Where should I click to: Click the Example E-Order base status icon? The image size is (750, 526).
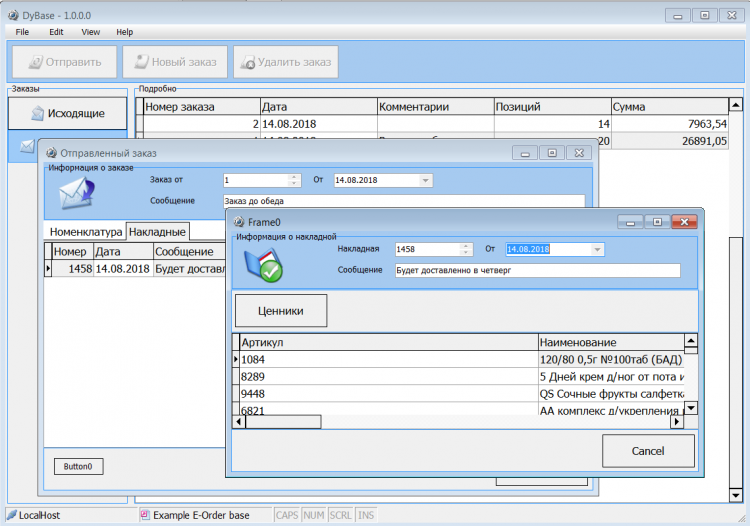coord(144,515)
